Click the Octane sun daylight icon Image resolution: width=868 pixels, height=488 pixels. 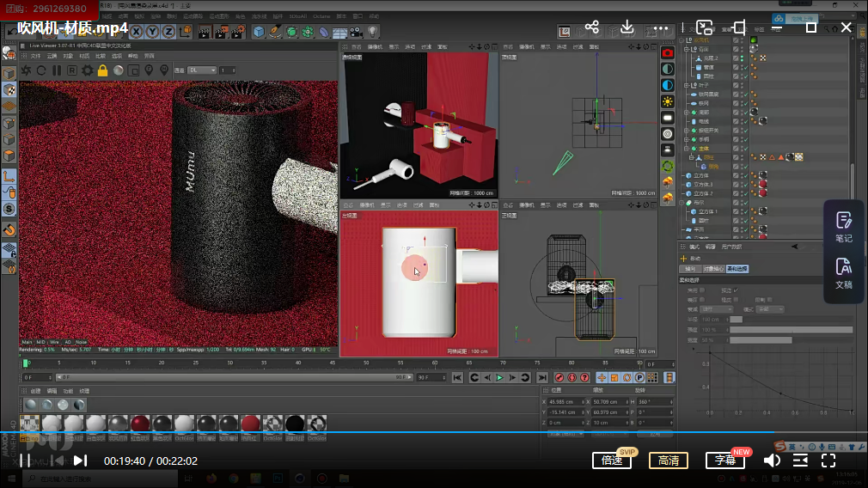tap(668, 101)
